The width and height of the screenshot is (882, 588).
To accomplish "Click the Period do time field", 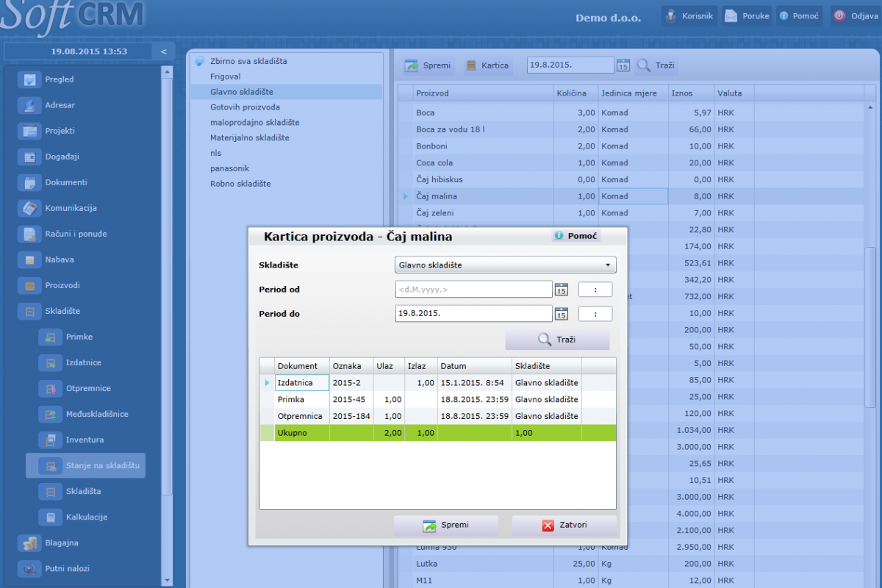I will pos(595,314).
